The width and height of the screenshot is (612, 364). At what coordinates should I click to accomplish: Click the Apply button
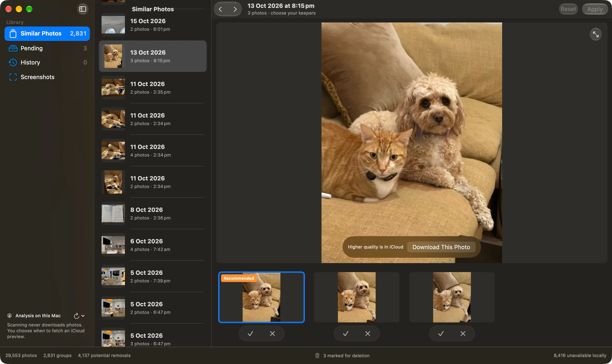[595, 9]
